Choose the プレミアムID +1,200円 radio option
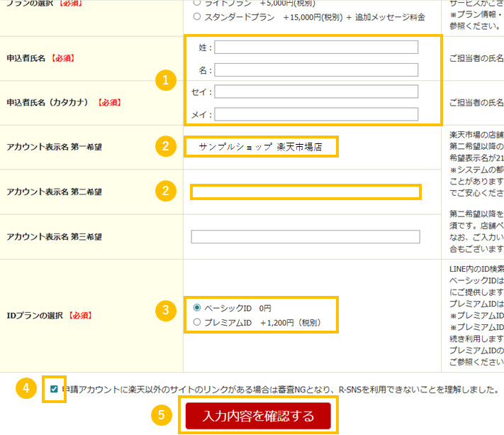 [x=197, y=323]
